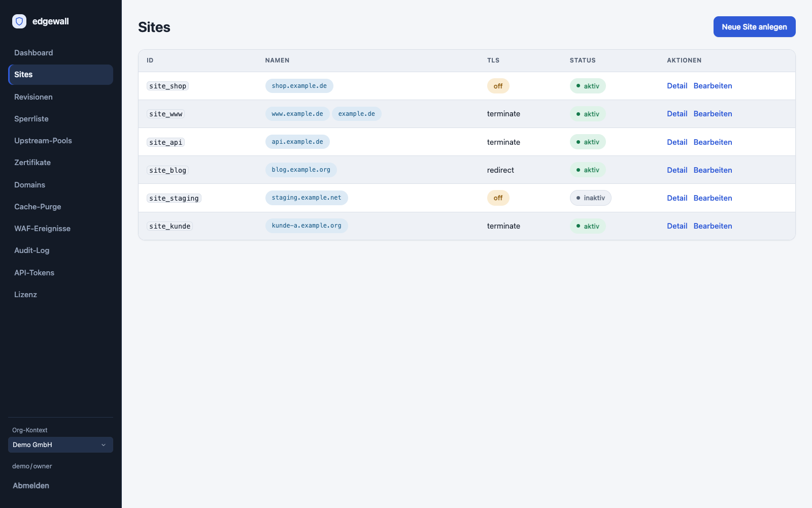Click the off TLS badge for site_staging

(x=498, y=198)
